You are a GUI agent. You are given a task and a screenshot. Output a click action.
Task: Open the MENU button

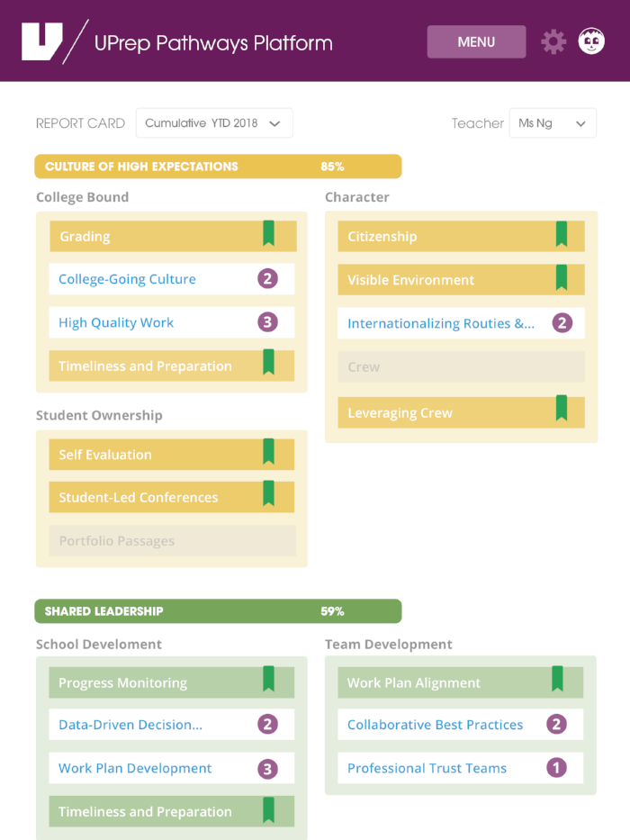pyautogui.click(x=476, y=41)
